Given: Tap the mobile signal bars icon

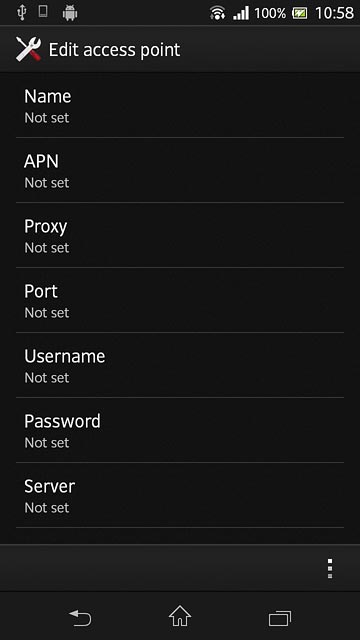Looking at the screenshot, I should 241,13.
